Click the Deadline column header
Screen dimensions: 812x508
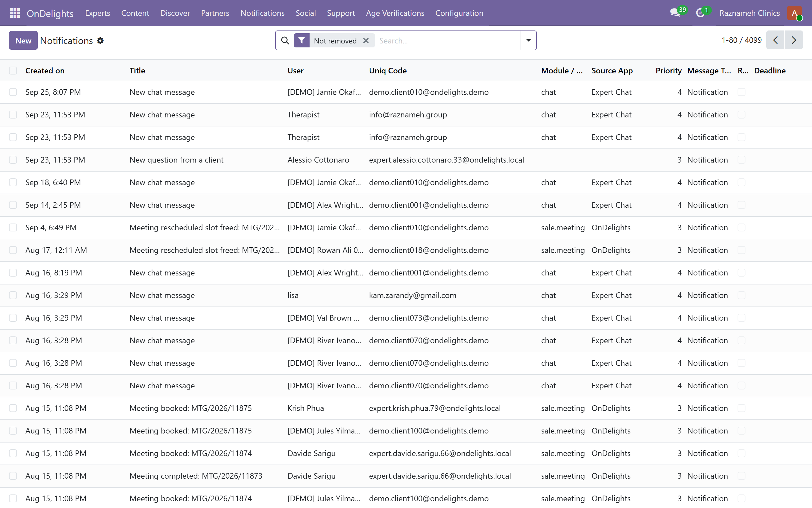coord(770,71)
